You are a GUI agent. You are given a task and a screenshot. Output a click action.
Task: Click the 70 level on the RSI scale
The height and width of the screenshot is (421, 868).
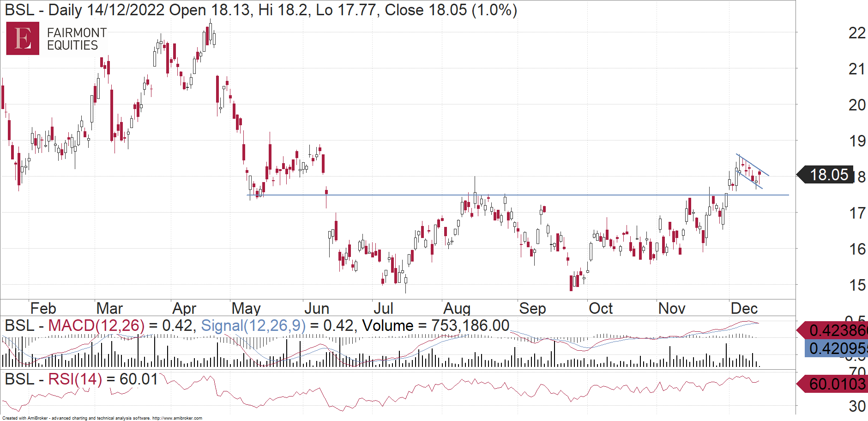(858, 369)
